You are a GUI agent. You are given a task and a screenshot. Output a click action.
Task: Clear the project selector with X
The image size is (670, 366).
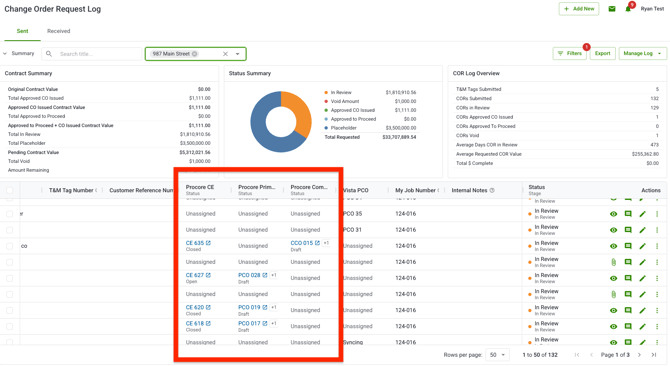pyautogui.click(x=225, y=54)
